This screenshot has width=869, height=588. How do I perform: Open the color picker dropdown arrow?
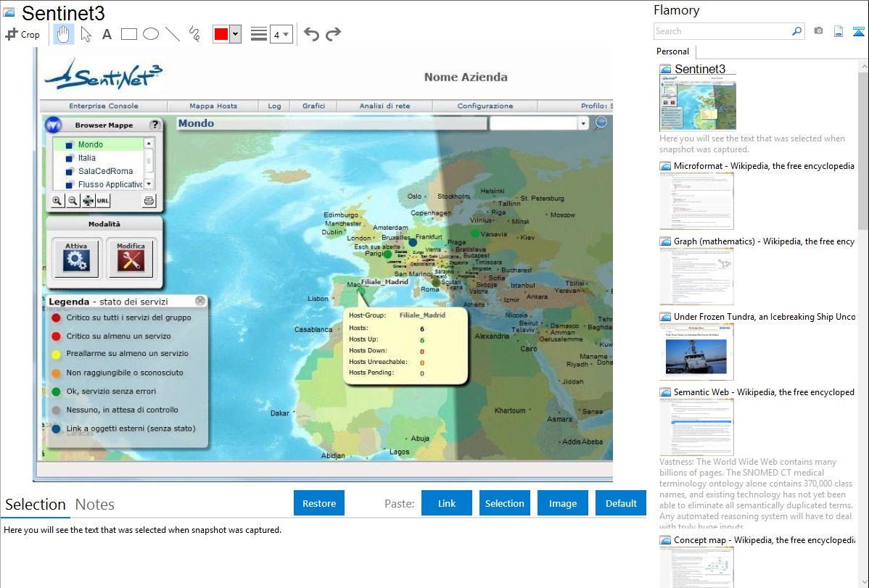[x=235, y=34]
